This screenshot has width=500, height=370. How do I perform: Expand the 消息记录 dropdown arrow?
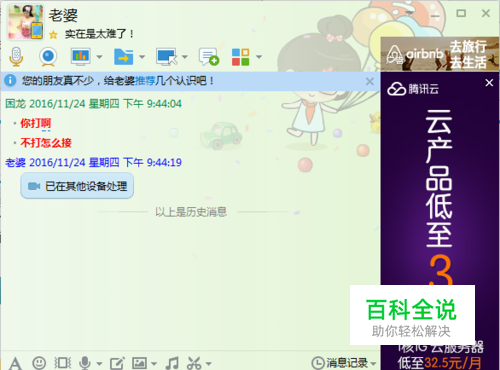[x=373, y=363]
